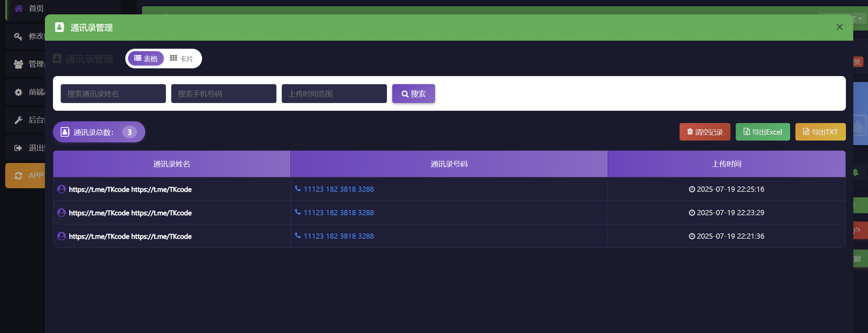Click user avatar icon in third row
Viewport: 868px width, 333px height.
point(61,236)
